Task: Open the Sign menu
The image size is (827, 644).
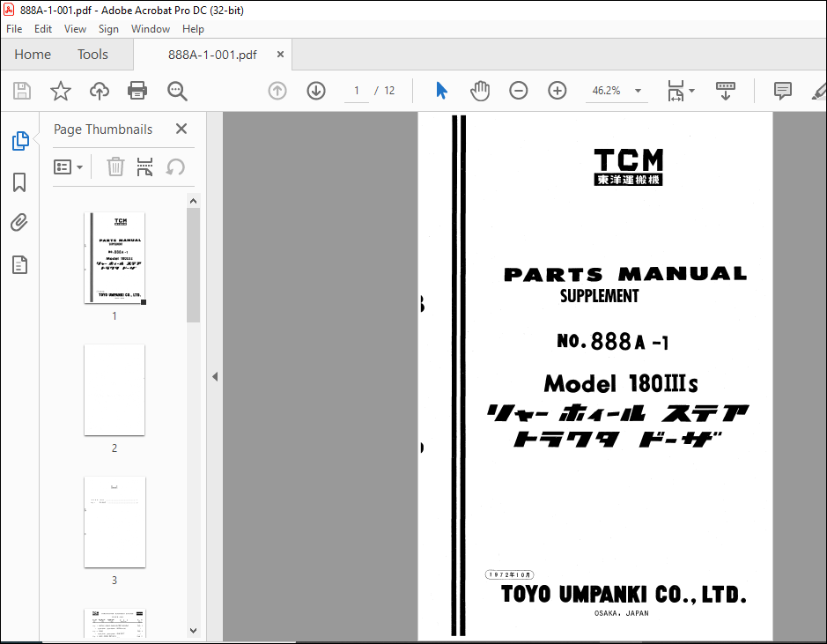Action: point(108,29)
